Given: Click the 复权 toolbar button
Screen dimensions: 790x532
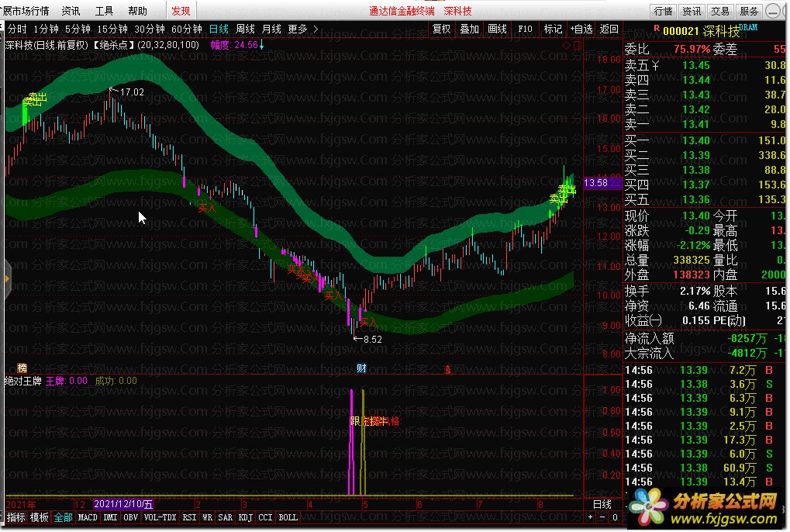Looking at the screenshot, I should coord(442,29).
